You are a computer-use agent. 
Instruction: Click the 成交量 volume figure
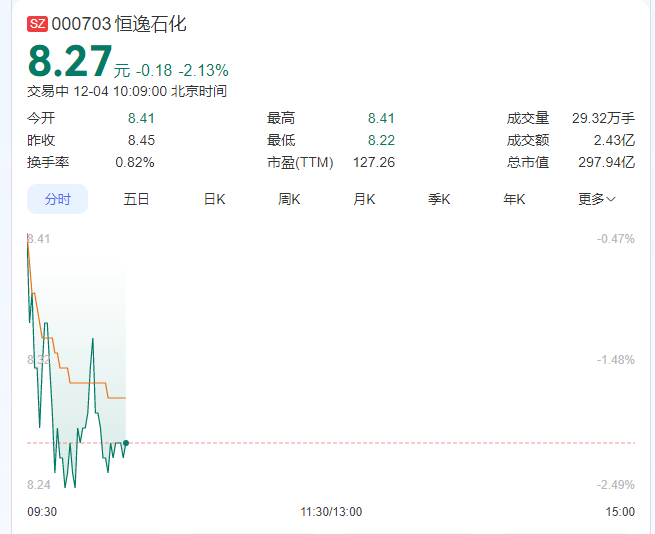[x=603, y=118]
